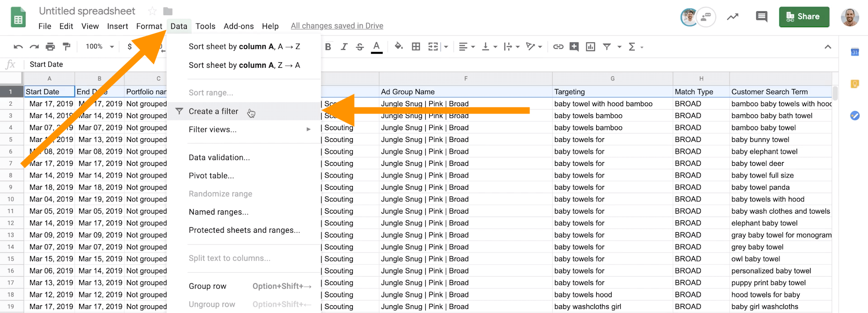Insert a comment using toolbar icon
This screenshot has width=868, height=313.
point(574,47)
